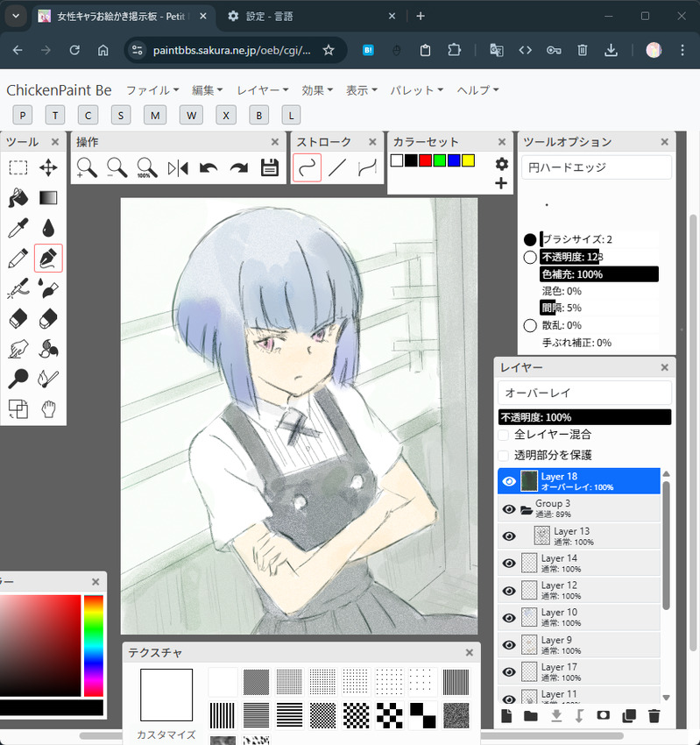Screen dimensions: 700x745
Task: Open the 効果 menu
Action: [x=318, y=90]
